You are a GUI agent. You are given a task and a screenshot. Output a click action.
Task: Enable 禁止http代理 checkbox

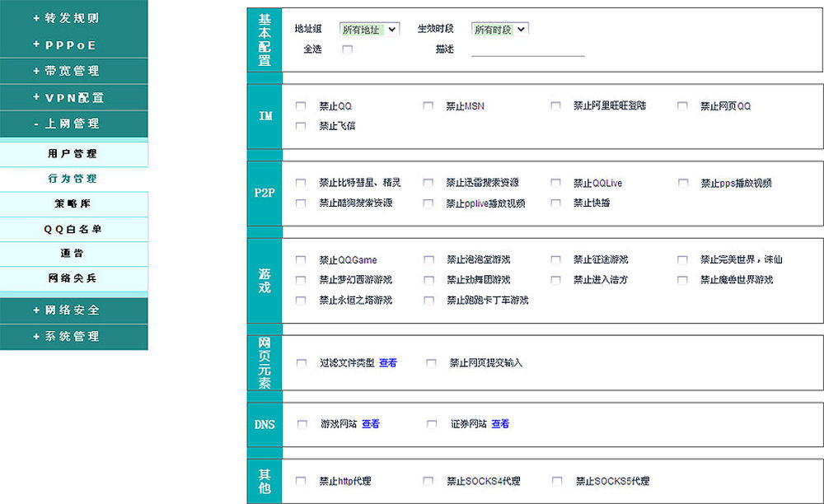[x=301, y=481]
